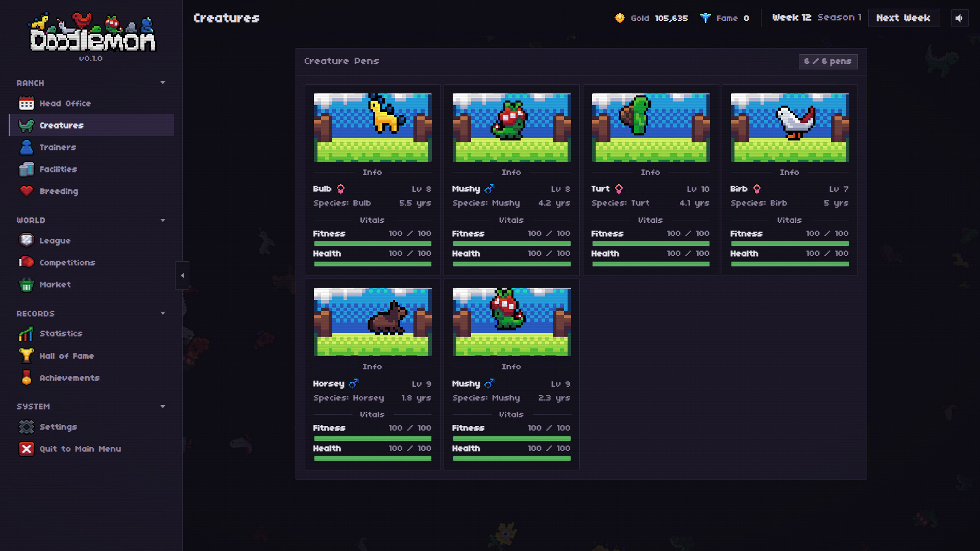Open Achievements page
This screenshot has height=551, width=980.
91,378
